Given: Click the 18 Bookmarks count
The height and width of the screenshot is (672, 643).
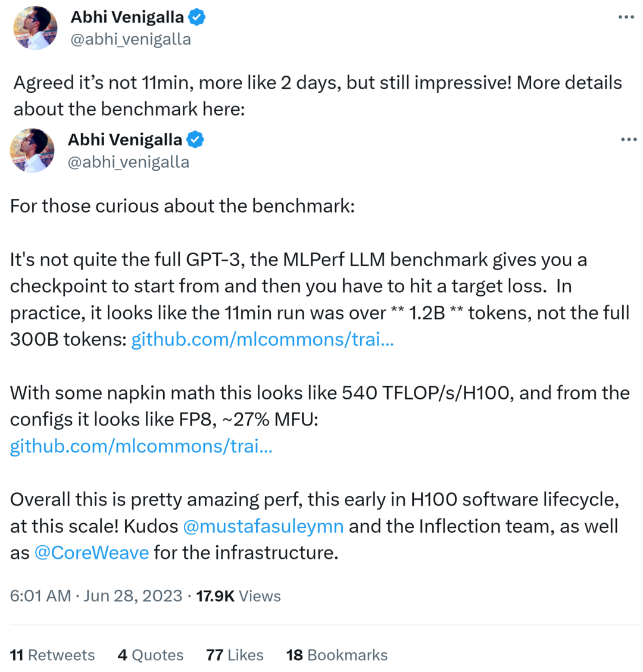Looking at the screenshot, I should 337,655.
